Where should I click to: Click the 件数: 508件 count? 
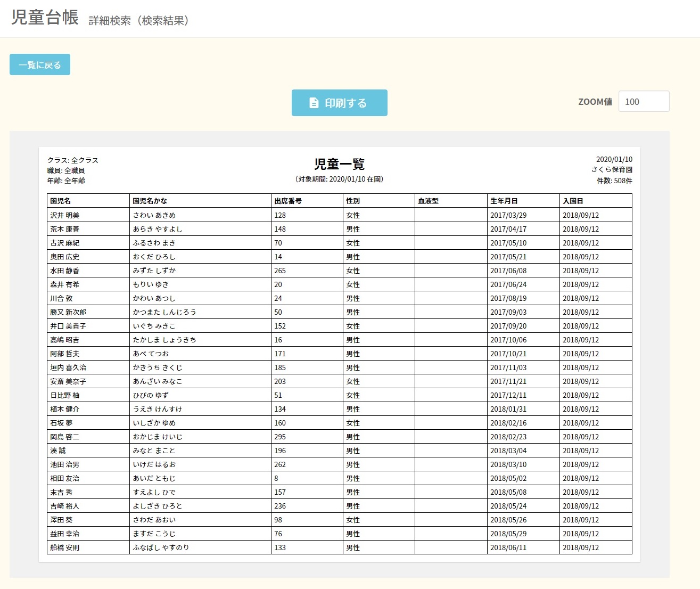pyautogui.click(x=615, y=181)
